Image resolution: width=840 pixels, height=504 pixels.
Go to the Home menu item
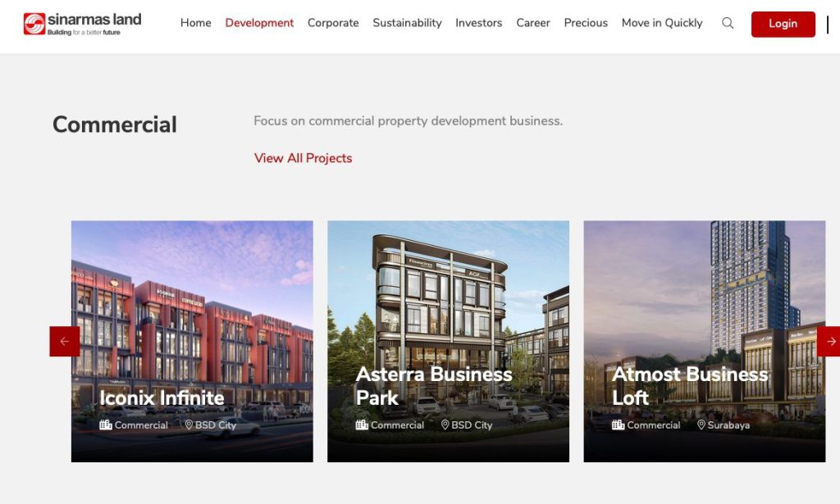tap(195, 23)
